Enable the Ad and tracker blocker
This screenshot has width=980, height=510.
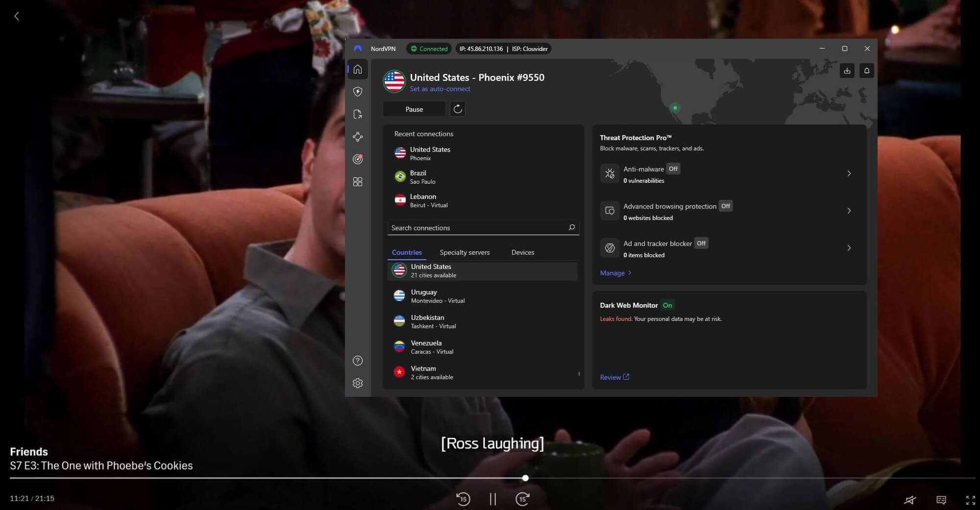(701, 243)
